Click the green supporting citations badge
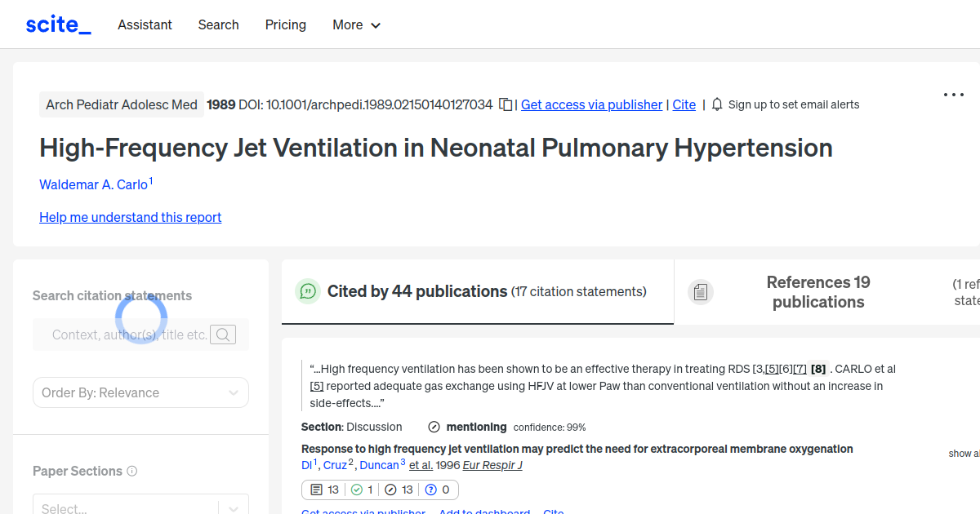This screenshot has width=980, height=514. click(360, 490)
